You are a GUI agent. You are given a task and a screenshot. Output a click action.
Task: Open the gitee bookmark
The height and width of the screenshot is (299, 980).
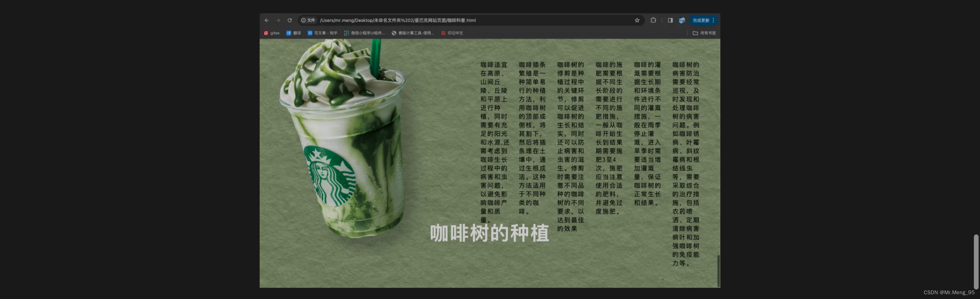(272, 33)
